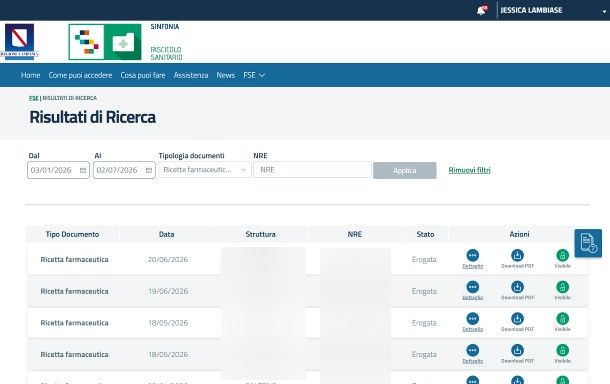
Task: Click the NRE column header
Action: click(355, 234)
